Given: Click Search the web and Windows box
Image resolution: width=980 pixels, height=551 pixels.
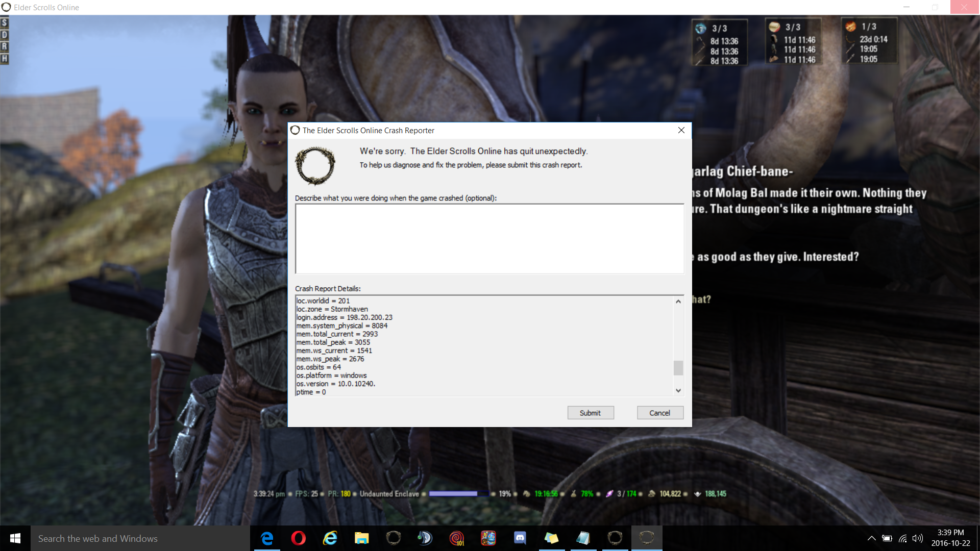Looking at the screenshot, I should pyautogui.click(x=140, y=538).
